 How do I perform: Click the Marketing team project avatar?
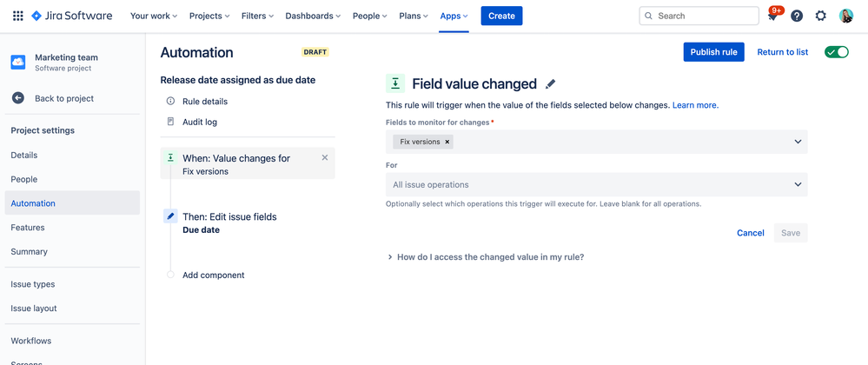pos(18,62)
